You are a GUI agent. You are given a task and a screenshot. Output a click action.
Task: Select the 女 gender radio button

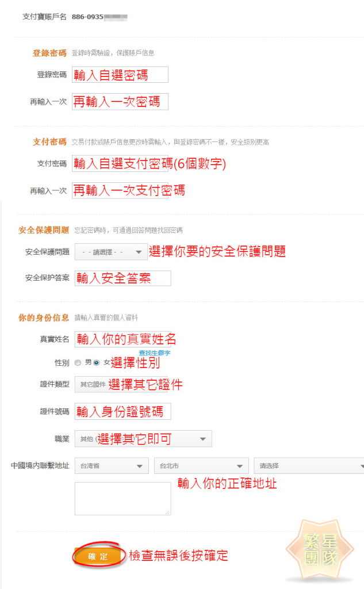coord(96,363)
